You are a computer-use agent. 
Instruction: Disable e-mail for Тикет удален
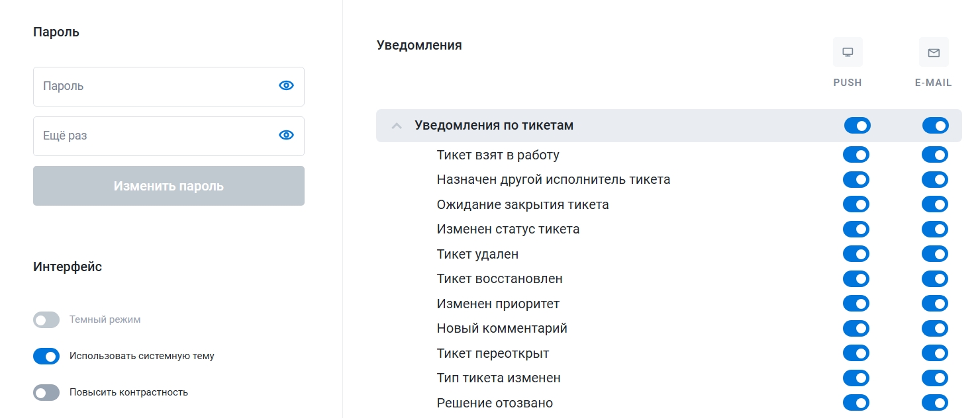point(934,254)
